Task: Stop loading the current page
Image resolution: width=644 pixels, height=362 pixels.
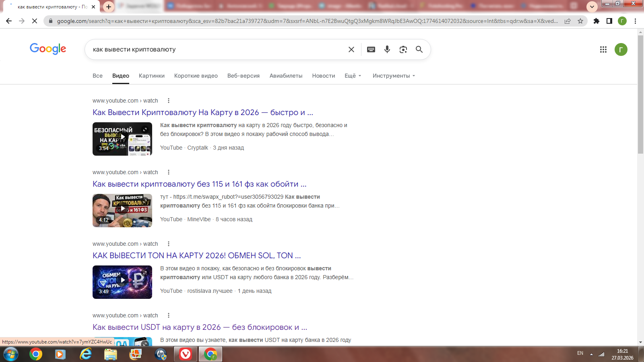Action: [35, 21]
